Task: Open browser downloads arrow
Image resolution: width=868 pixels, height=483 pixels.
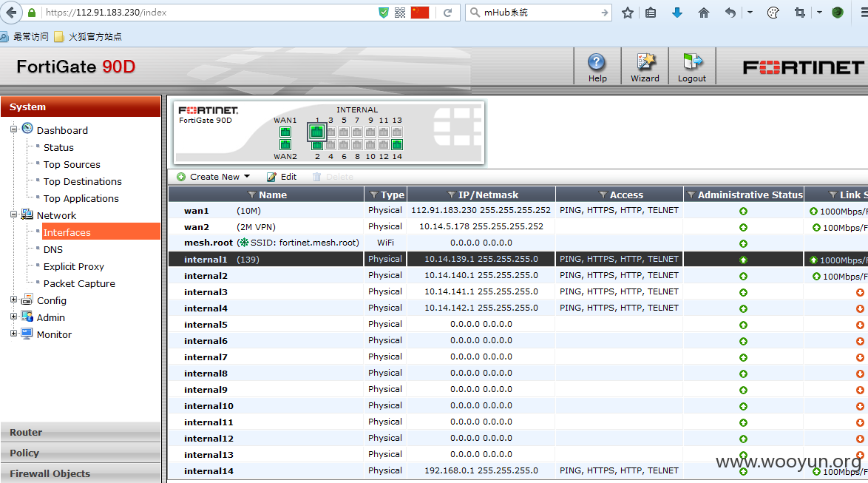Action: click(677, 12)
